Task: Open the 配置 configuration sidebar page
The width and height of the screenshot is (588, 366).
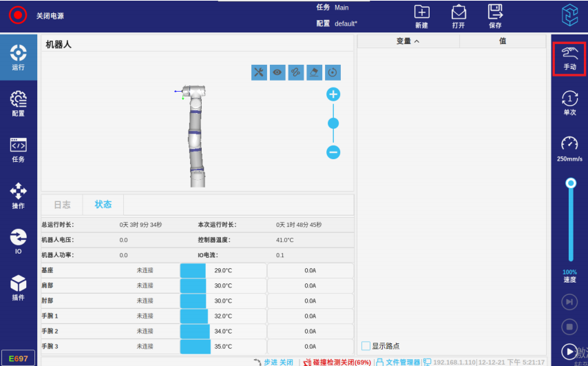Action: pos(18,104)
